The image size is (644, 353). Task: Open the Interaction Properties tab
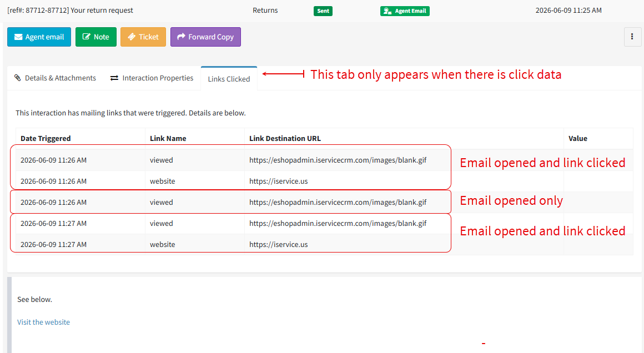coord(152,78)
